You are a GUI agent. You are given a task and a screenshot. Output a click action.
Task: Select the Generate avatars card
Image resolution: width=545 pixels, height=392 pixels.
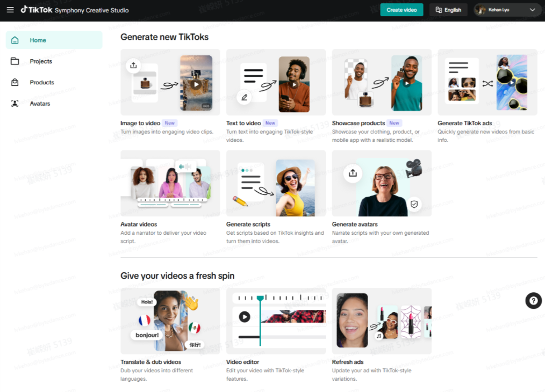pos(381,183)
